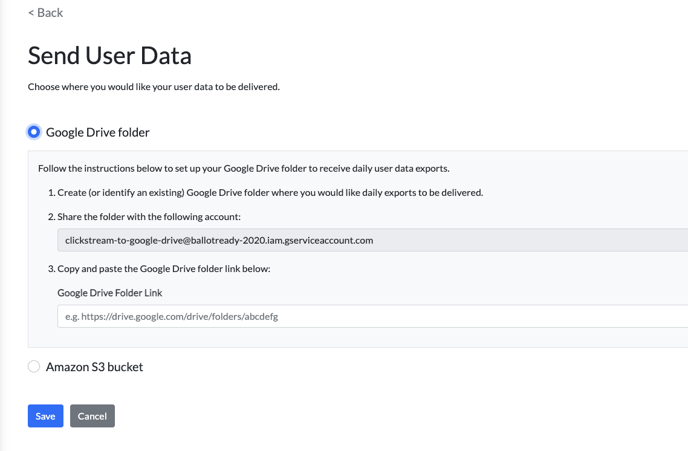
Task: Click the Send User Data heading
Action: (x=110, y=56)
